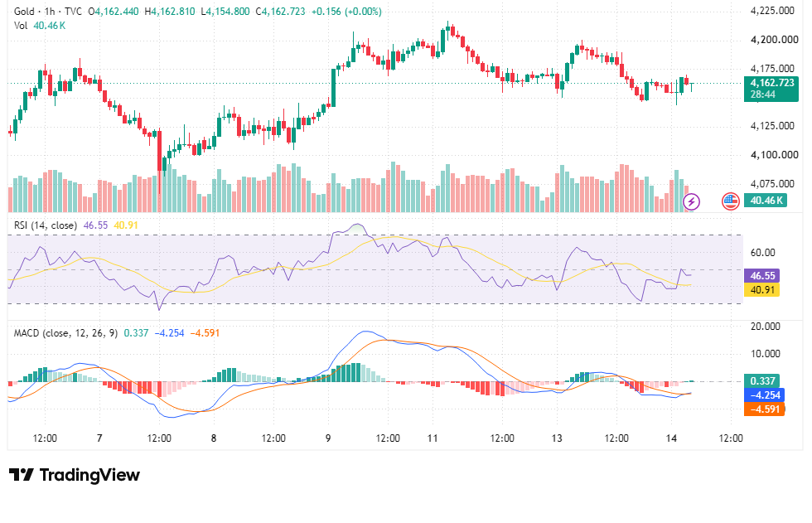Click the 4,125.000 price axis label

[772, 126]
